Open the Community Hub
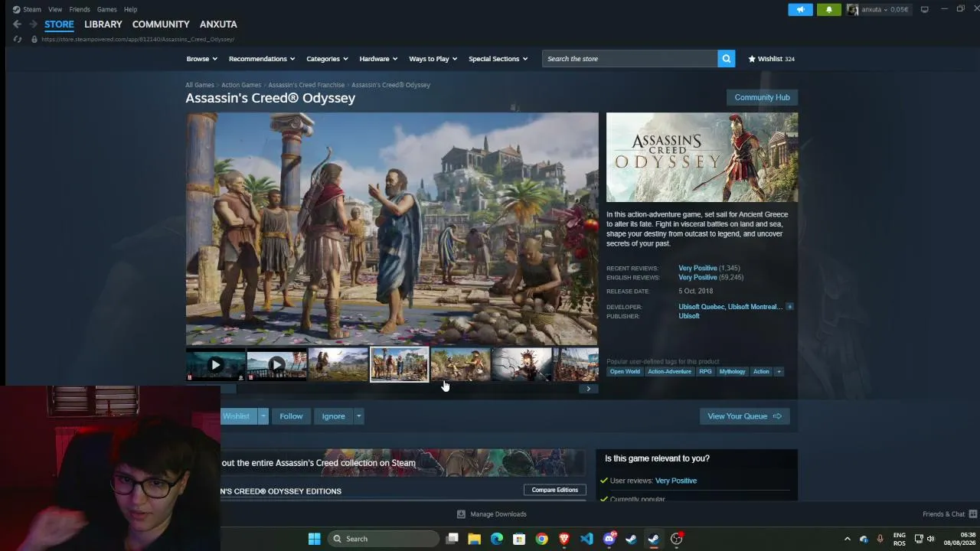Viewport: 980px width, 551px height. pos(762,97)
